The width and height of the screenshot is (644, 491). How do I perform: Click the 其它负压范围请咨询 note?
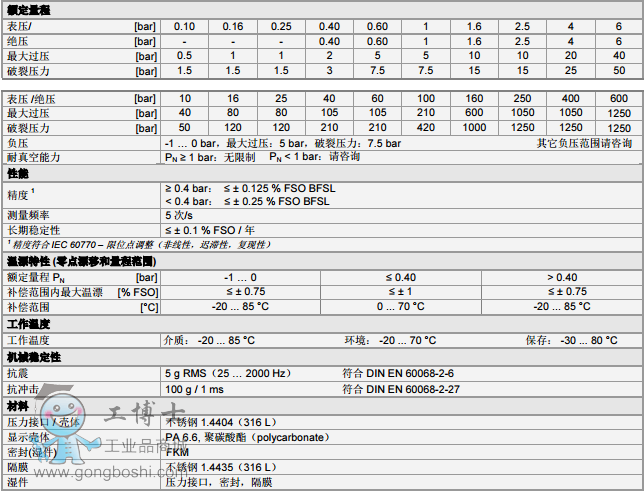tap(583, 143)
